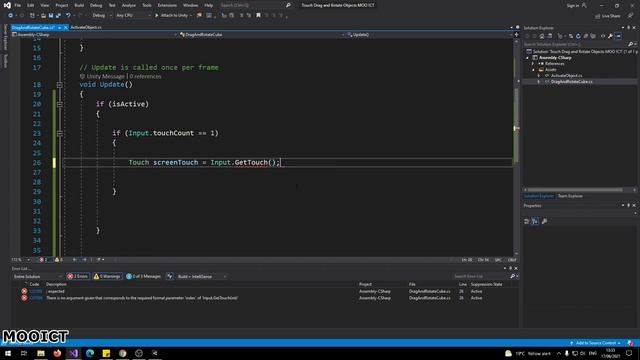Click Navigate Backward icon in toolbar
This screenshot has height=360, width=640.
[x=10, y=16]
